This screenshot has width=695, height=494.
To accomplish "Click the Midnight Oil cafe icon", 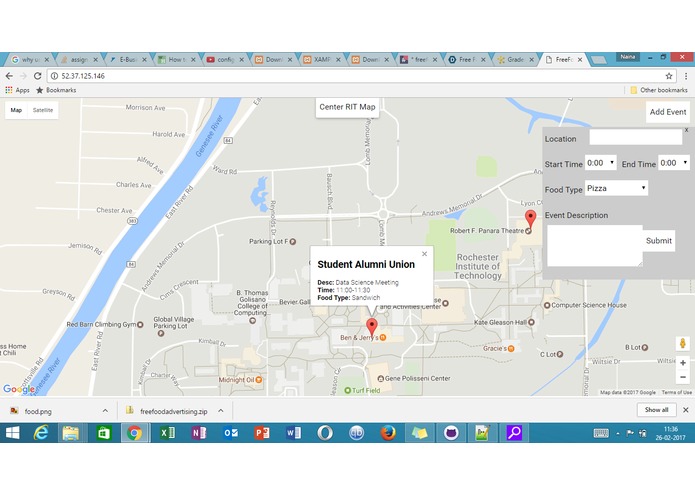I will click(x=258, y=380).
